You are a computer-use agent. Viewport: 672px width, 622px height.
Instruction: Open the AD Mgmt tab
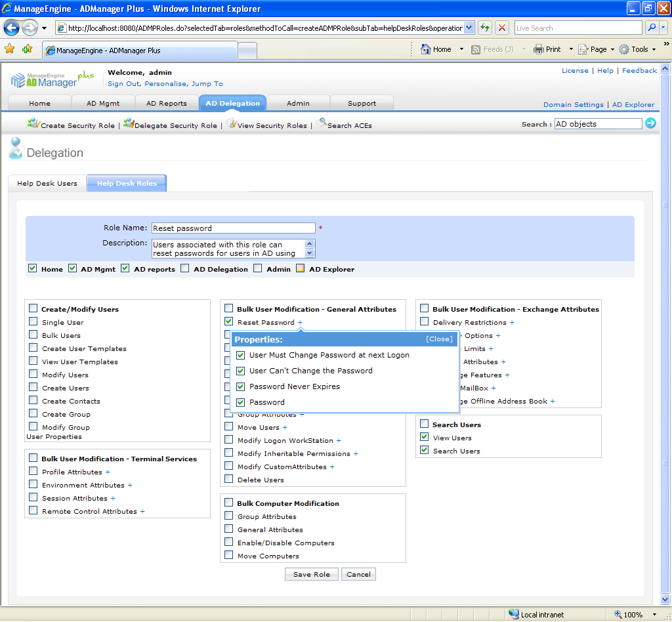103,103
